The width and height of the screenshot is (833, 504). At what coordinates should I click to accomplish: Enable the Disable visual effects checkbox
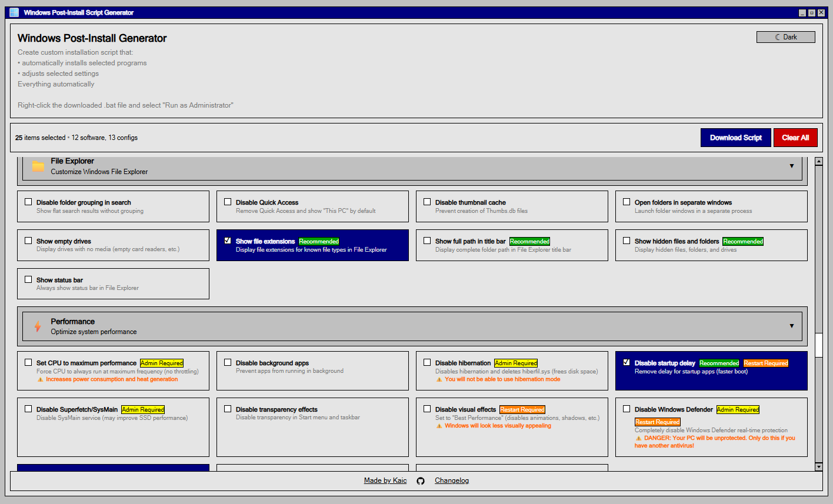(x=427, y=409)
